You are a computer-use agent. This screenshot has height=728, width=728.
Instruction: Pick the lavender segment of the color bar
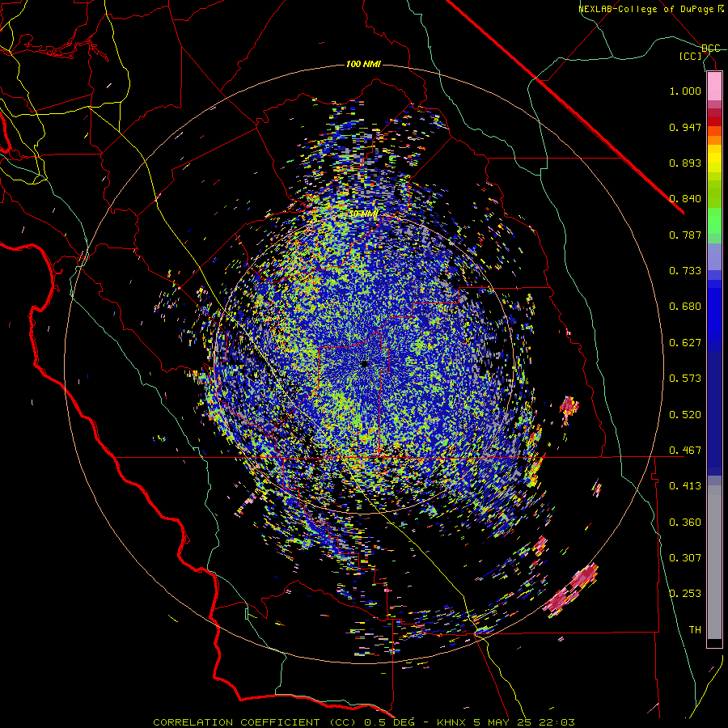tap(714, 256)
